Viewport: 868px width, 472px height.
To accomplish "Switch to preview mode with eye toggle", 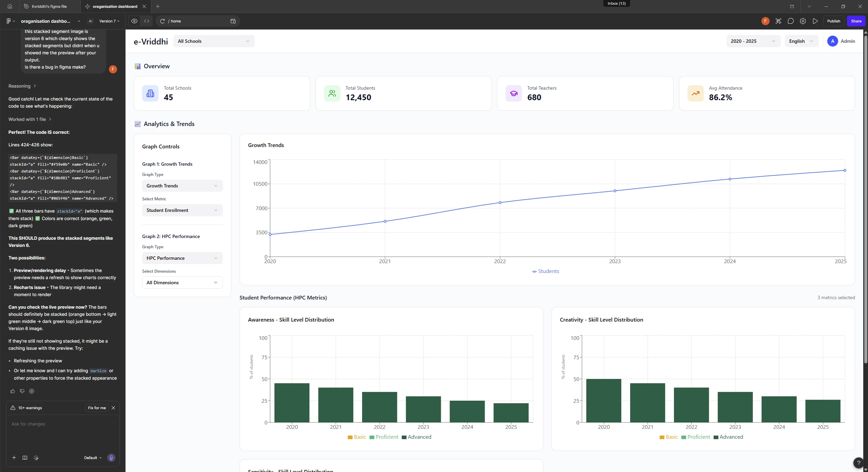I will [134, 21].
